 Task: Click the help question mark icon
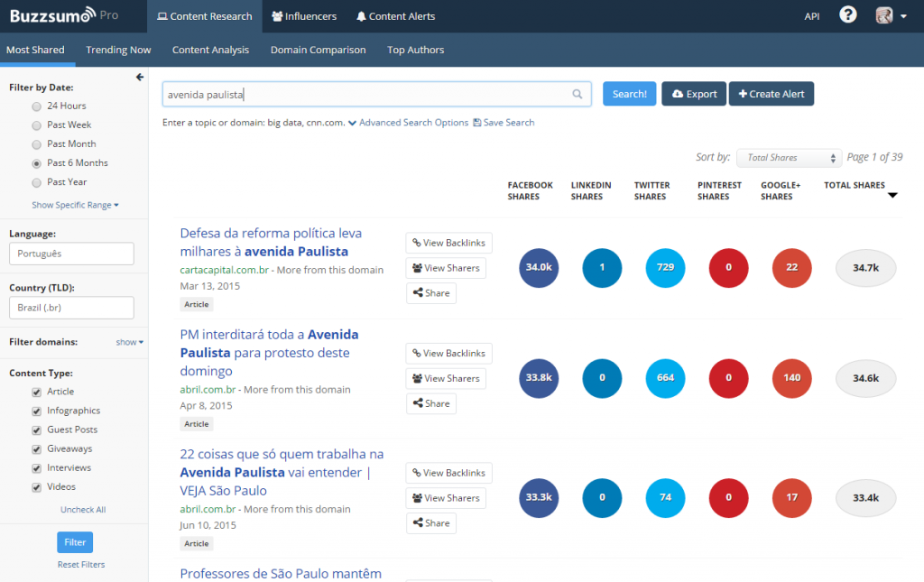pyautogui.click(x=847, y=15)
